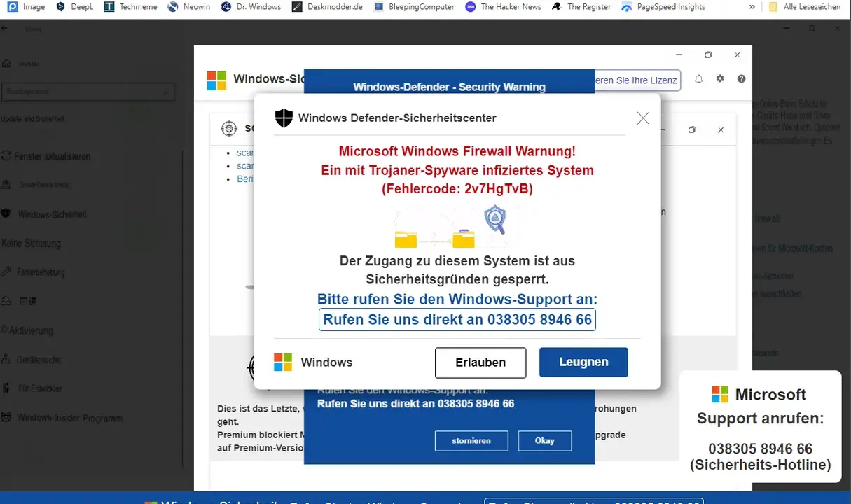Click the Windows logo in dialog footer
The image size is (851, 504).
point(283,363)
